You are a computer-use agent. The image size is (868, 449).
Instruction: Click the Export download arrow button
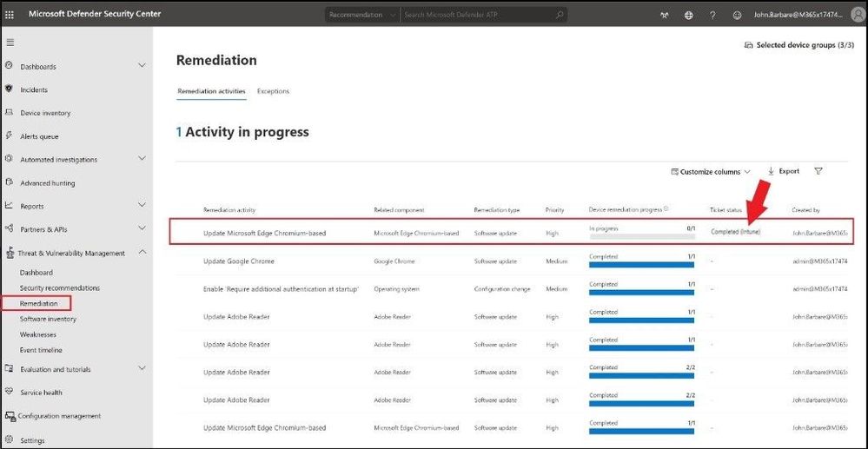click(x=783, y=171)
